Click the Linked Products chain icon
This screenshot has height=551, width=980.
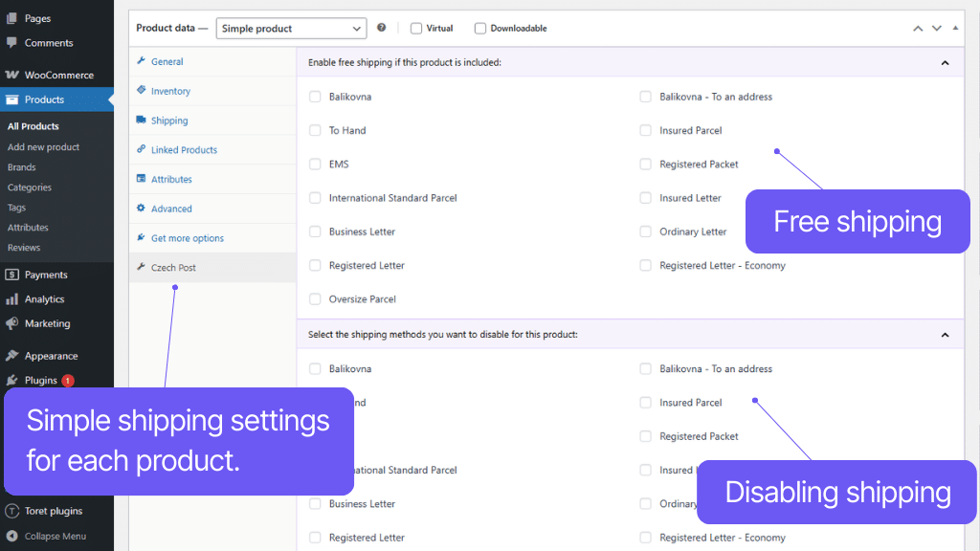coord(141,148)
